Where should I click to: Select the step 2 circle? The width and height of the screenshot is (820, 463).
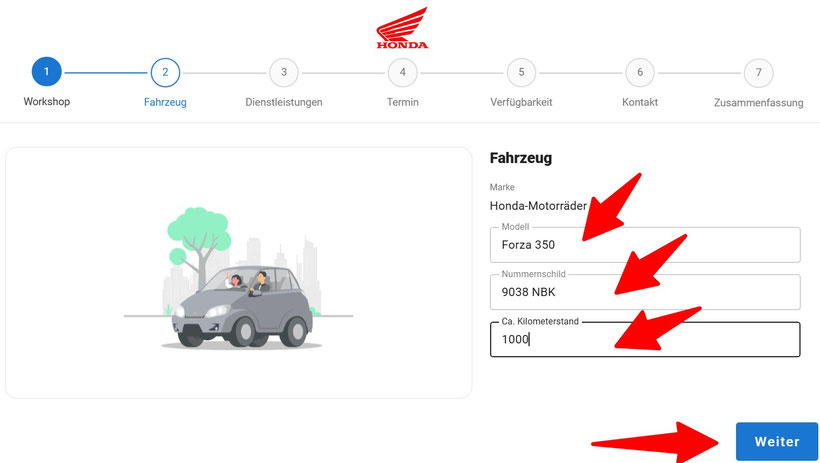pos(165,72)
